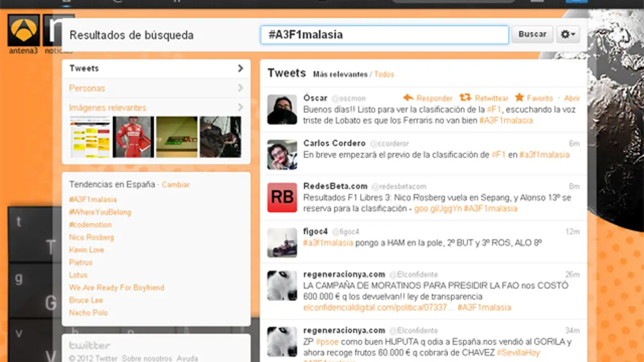644x362 pixels.
Task: Click the Buscar search button
Action: click(532, 34)
